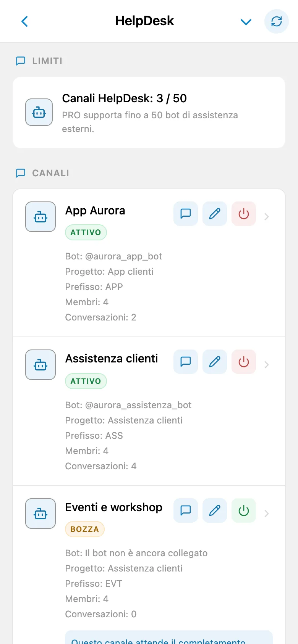
Task: Edit the Assistenza clienti channel
Action: (x=215, y=362)
